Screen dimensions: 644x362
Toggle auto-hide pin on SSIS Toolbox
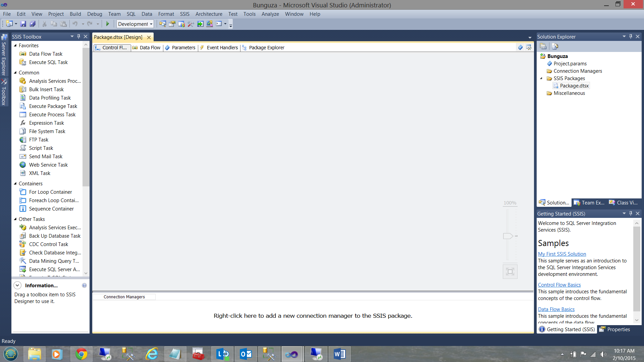(79, 37)
